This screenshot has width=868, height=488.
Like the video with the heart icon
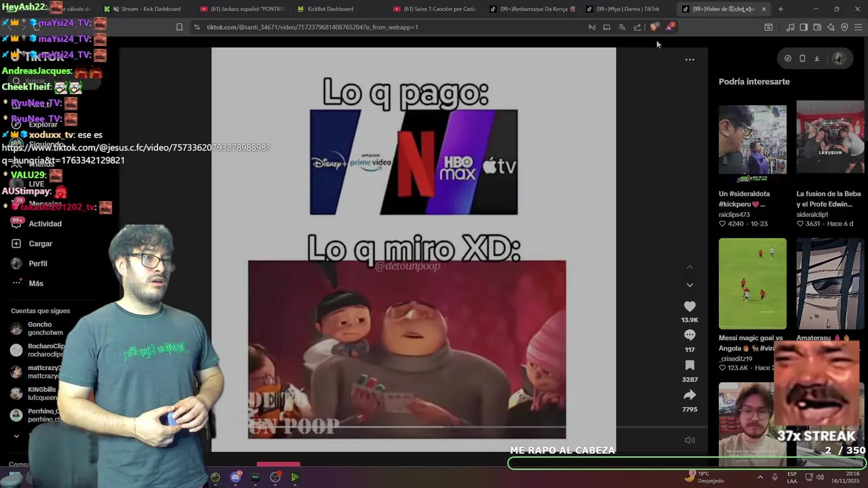tap(690, 306)
